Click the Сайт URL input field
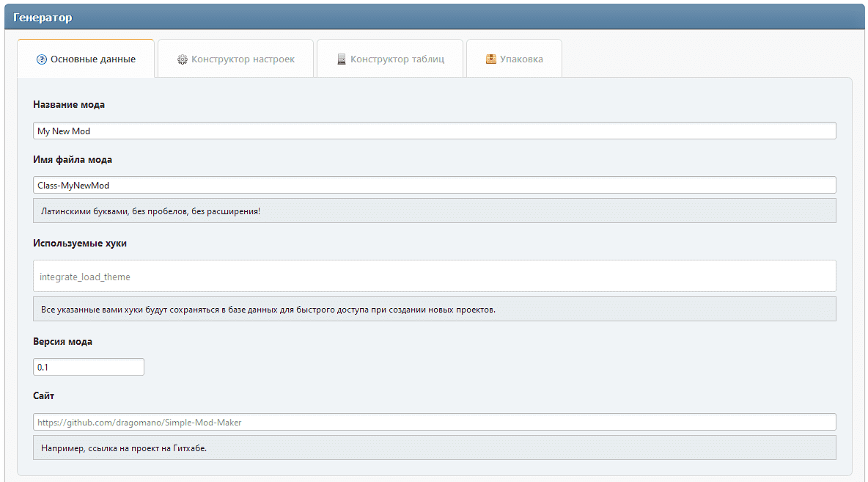The width and height of the screenshot is (868, 482). click(434, 423)
